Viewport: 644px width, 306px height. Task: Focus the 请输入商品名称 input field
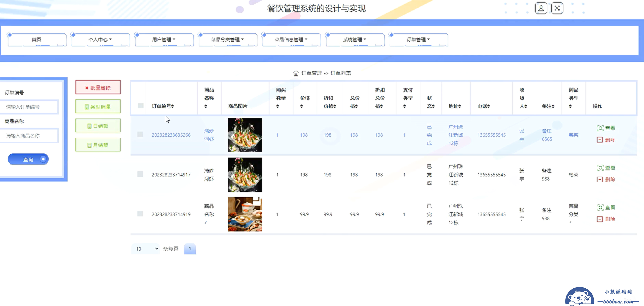[x=29, y=136]
